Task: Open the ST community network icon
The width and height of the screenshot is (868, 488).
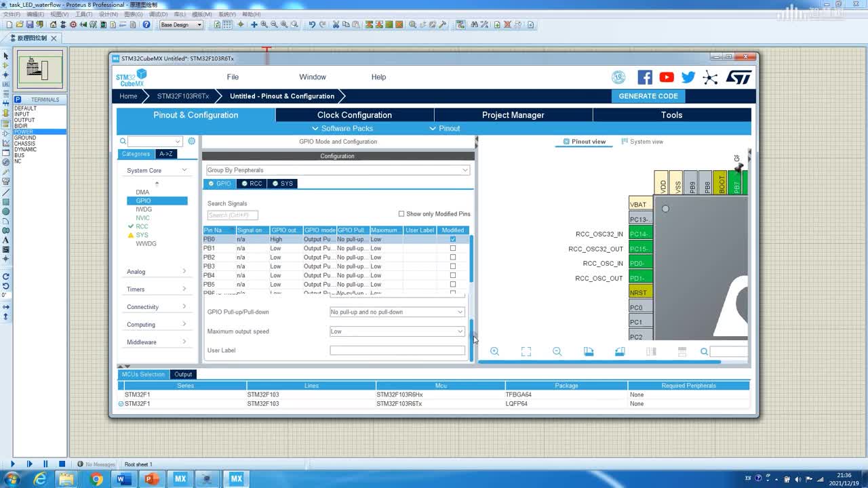Action: 710,77
